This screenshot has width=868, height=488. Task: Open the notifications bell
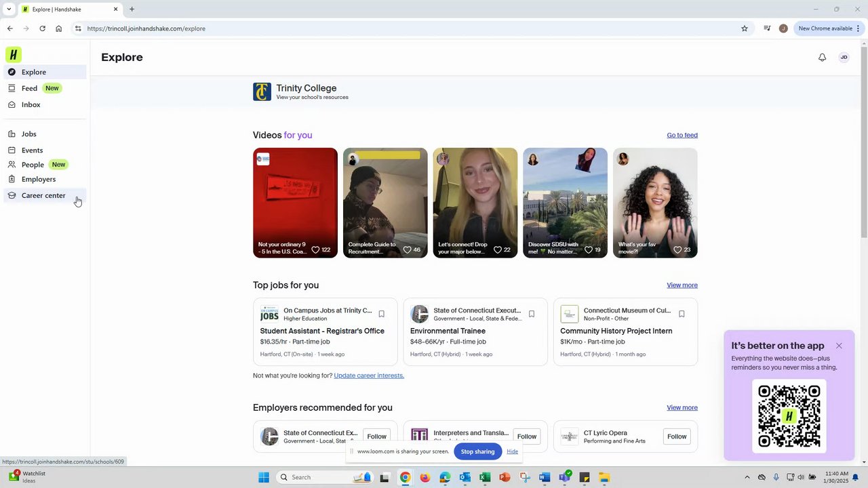pyautogui.click(x=822, y=58)
